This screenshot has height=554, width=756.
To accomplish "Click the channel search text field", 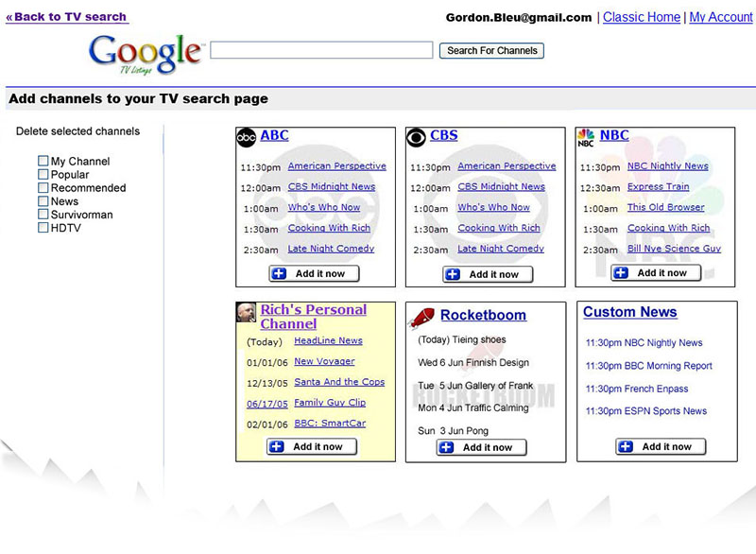I will tap(321, 50).
